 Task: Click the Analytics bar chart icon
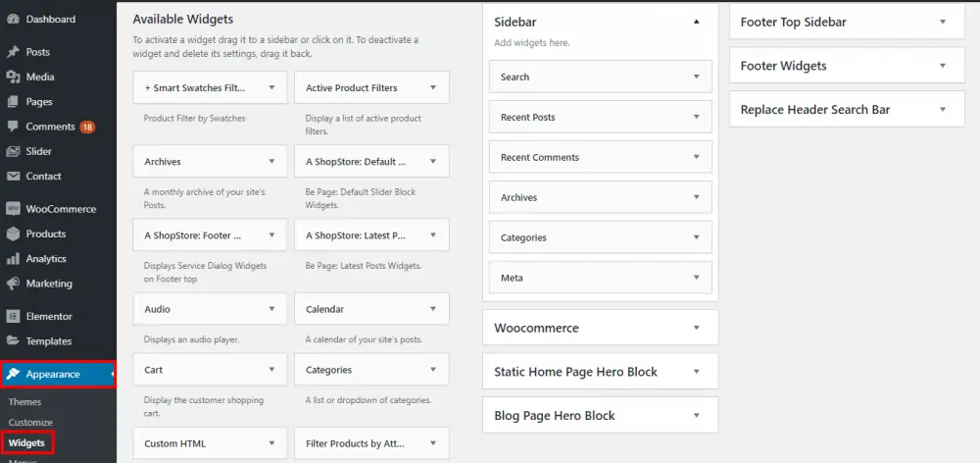(x=13, y=258)
